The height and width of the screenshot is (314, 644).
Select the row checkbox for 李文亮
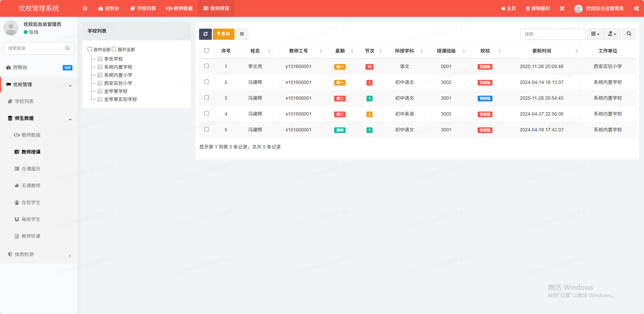pyautogui.click(x=207, y=66)
